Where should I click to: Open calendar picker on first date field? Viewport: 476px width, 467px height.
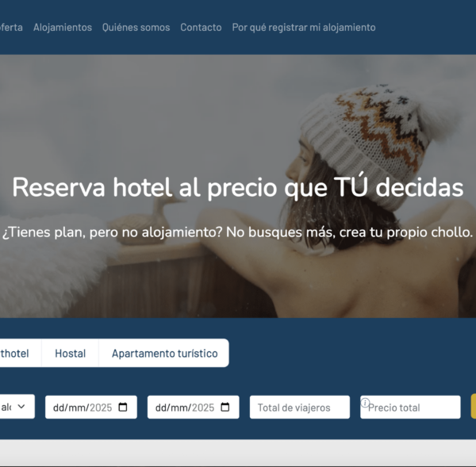click(123, 407)
